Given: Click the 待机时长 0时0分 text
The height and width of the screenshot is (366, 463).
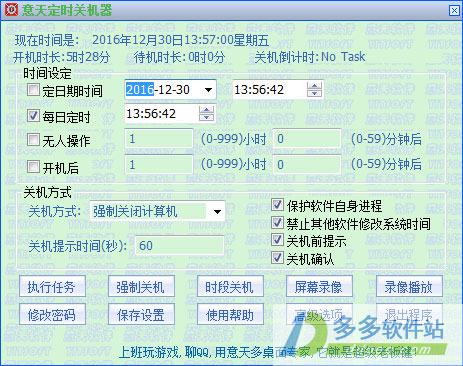Looking at the screenshot, I should click(x=179, y=57).
